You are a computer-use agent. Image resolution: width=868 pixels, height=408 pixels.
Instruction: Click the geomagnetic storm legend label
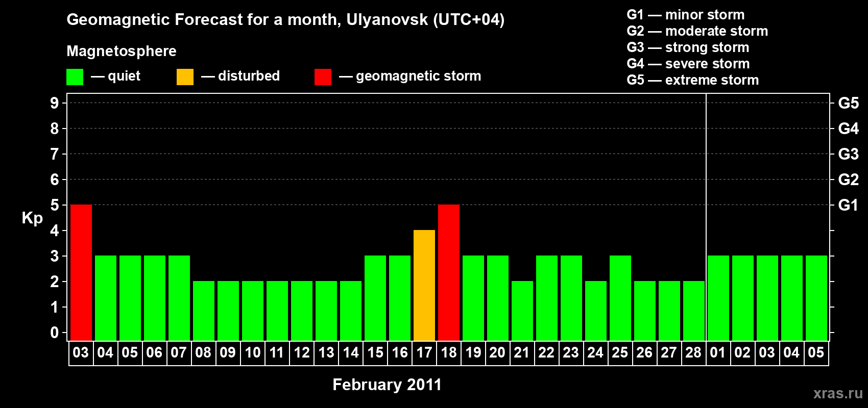(x=419, y=76)
